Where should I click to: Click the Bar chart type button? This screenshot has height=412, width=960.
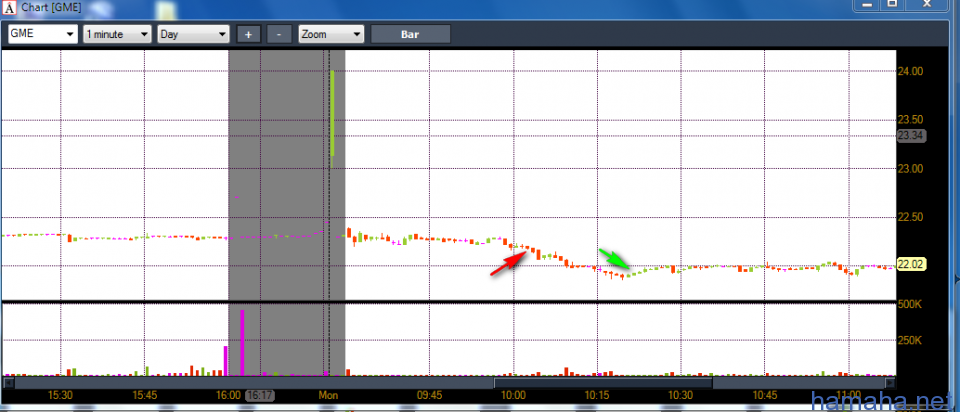[x=410, y=34]
